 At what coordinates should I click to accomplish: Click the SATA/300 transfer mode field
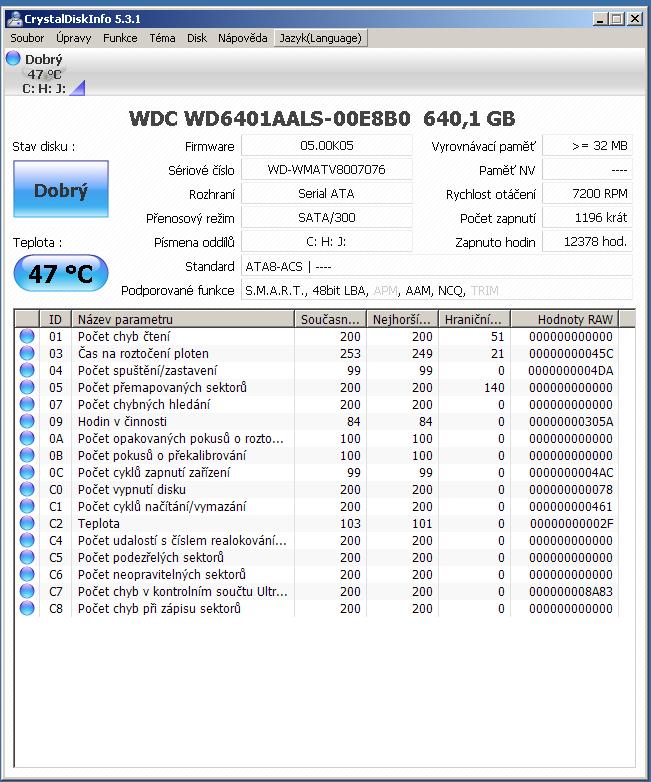point(327,217)
